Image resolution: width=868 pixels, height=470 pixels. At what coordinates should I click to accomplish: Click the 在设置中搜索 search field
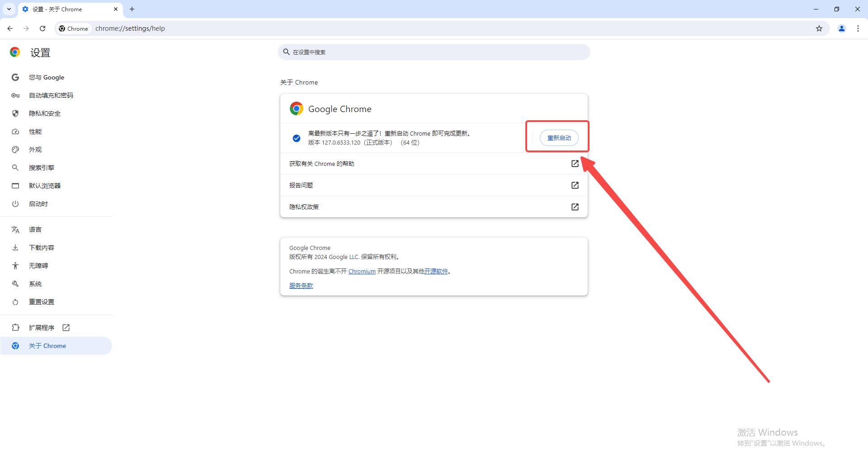[x=434, y=52]
